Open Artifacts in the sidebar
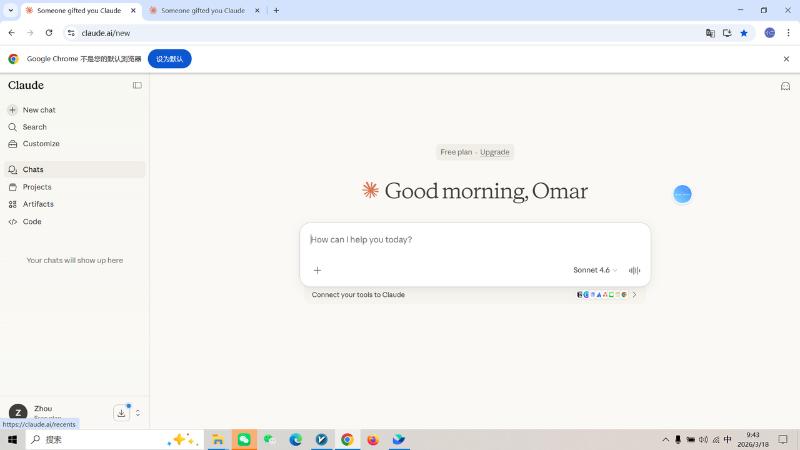 [x=38, y=204]
